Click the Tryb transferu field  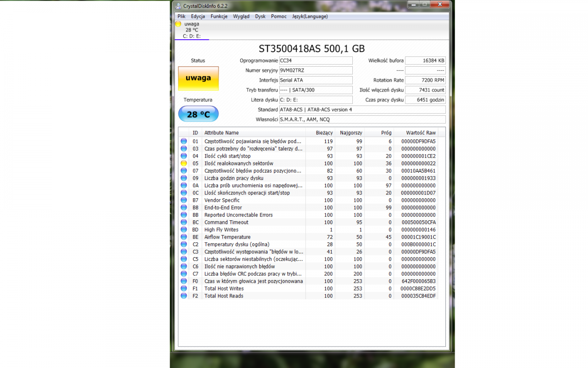tap(316, 90)
